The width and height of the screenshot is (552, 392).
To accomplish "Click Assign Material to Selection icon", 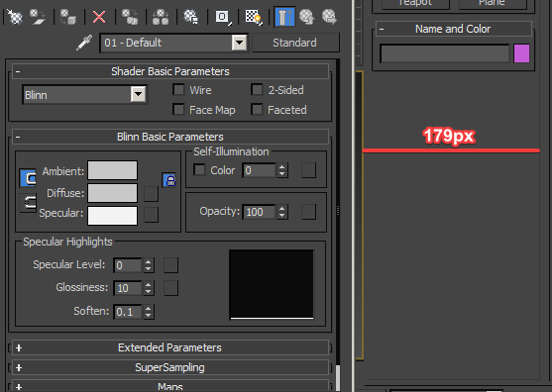I will click(x=68, y=17).
